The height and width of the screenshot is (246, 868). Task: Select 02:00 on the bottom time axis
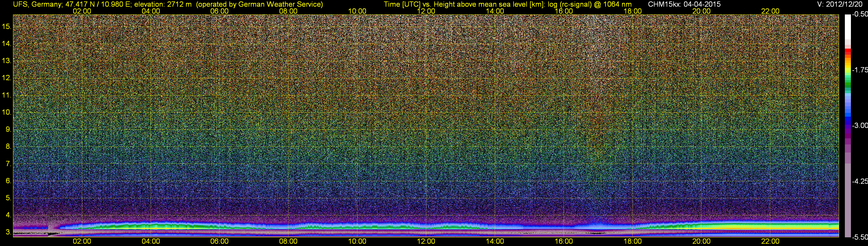coord(82,241)
